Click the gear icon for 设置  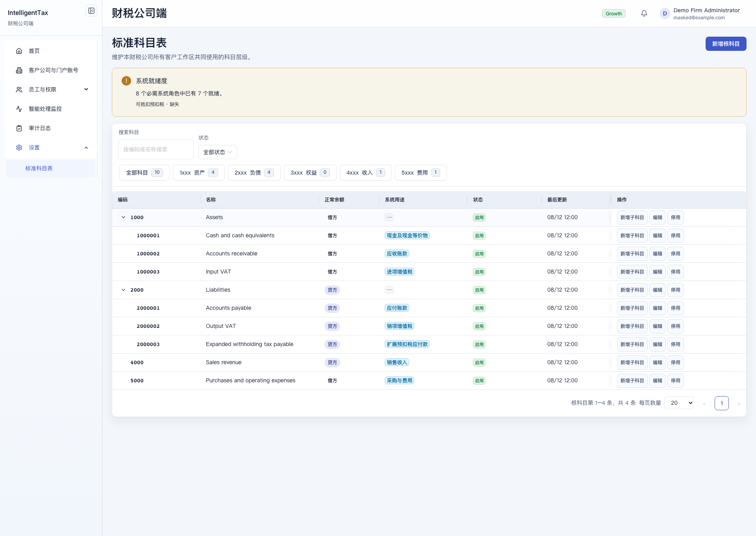pos(19,147)
